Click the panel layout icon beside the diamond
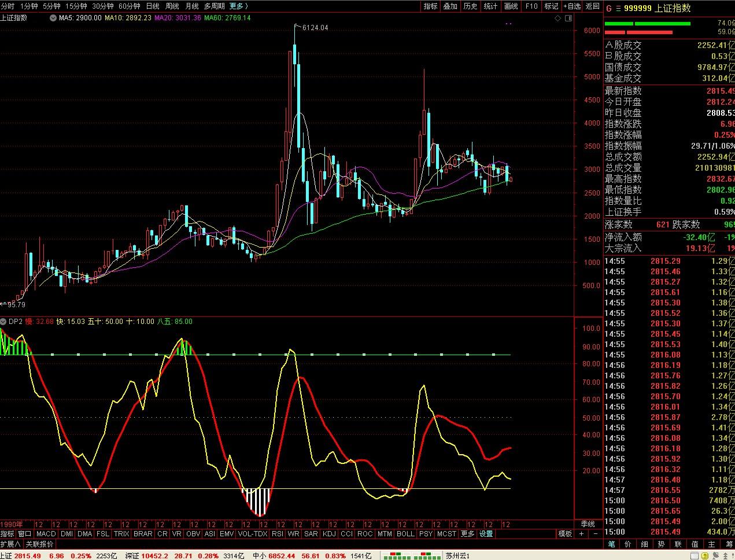This screenshot has height=560, width=735. (x=568, y=18)
